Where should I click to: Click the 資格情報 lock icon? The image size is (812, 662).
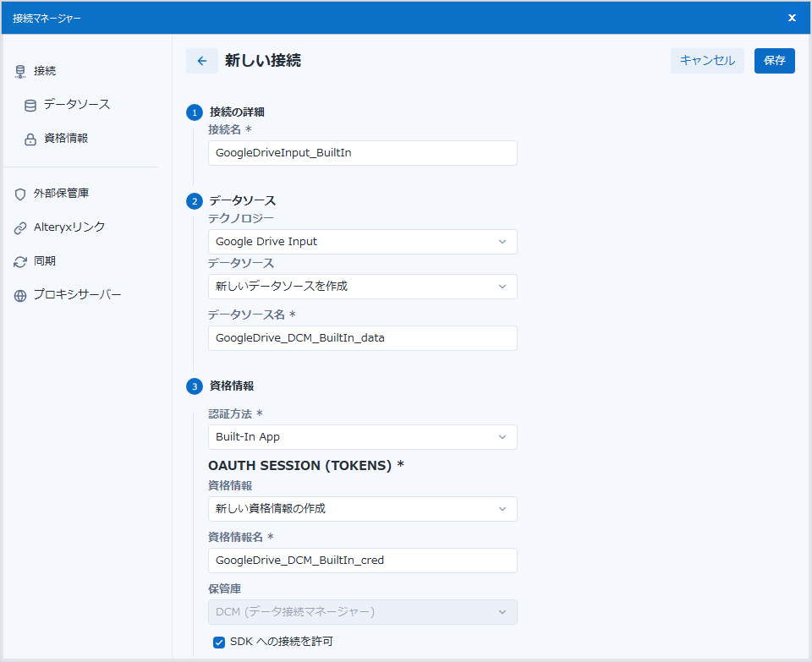pyautogui.click(x=30, y=139)
